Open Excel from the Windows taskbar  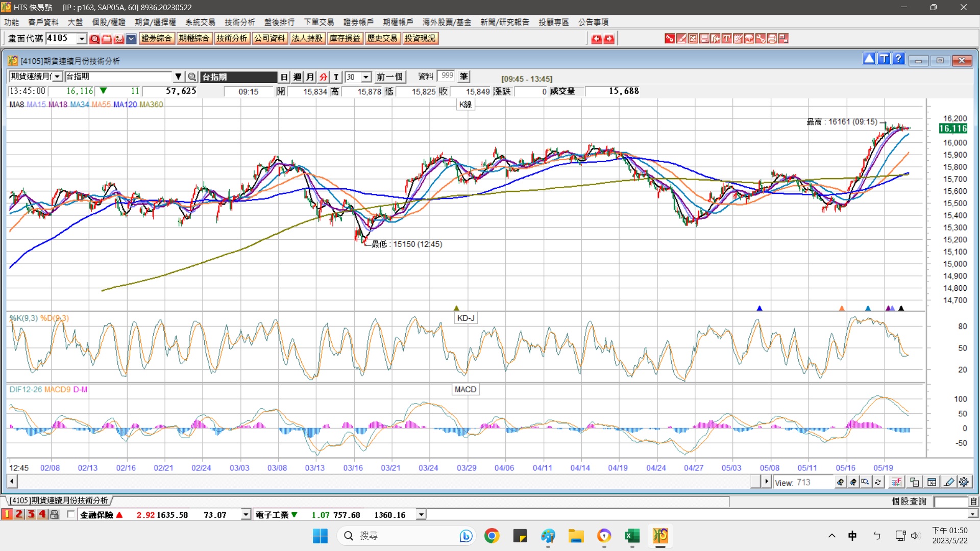[632, 536]
